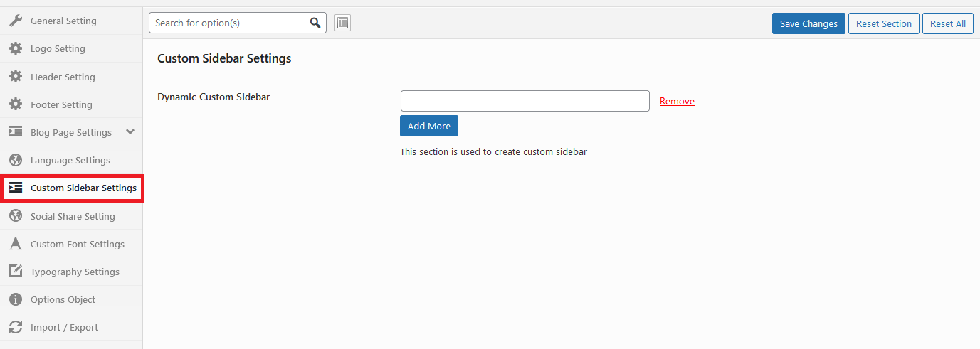Expand the Blog Page Settings chevron
This screenshot has height=349, width=980.
tap(130, 132)
